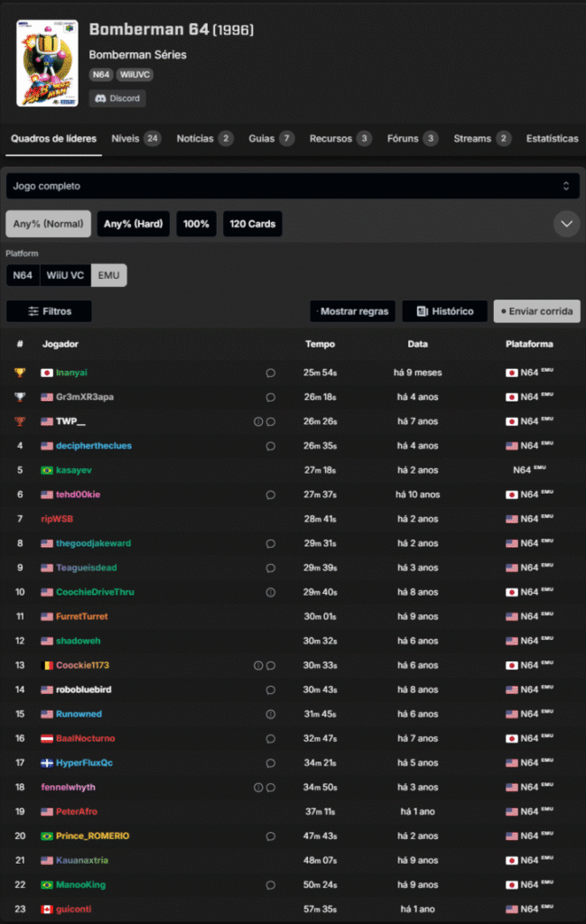The image size is (586, 924).
Task: Select the WiiU VC platform filter
Action: click(x=65, y=276)
